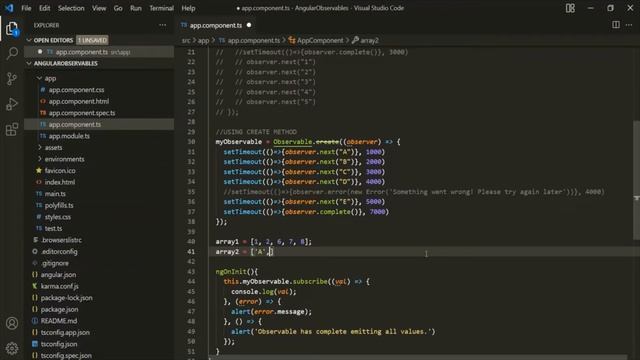Open the Explorer view in activity bar
Image resolution: width=640 pixels, height=360 pixels.
coord(12,29)
